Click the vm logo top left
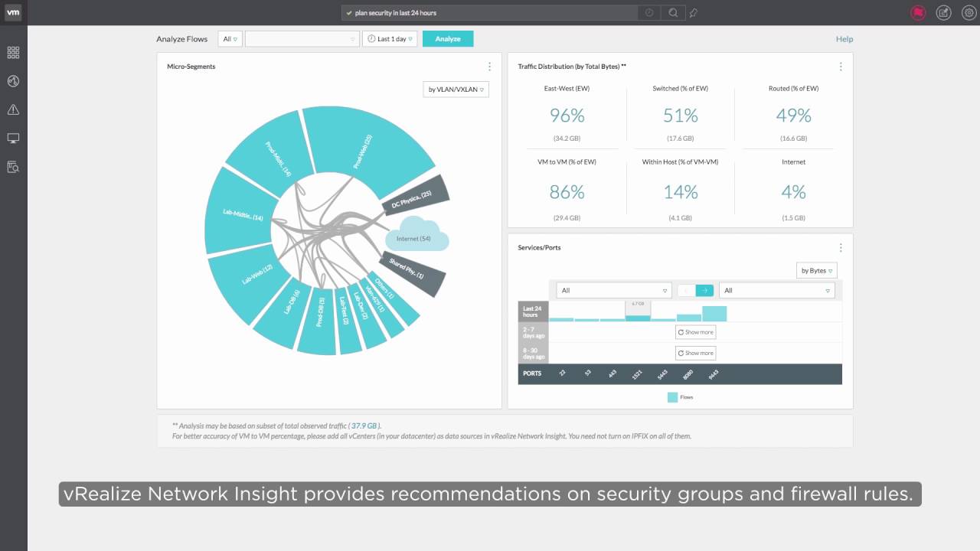 tap(13, 12)
